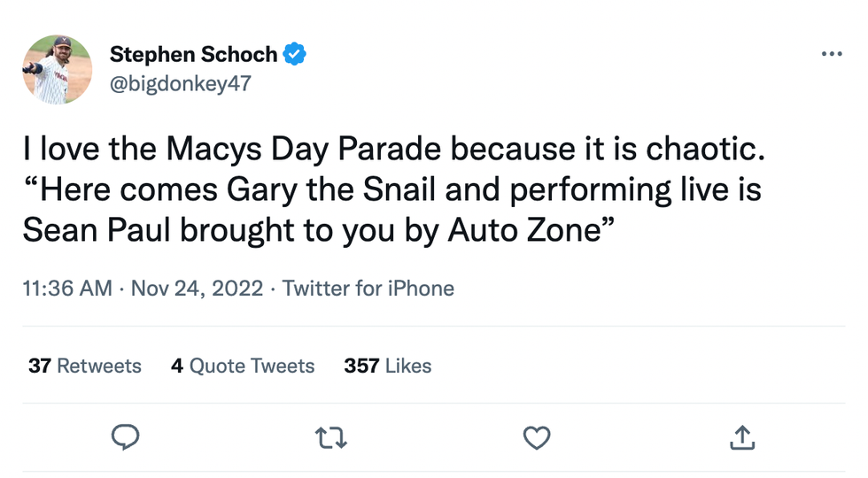Open the share tweet icon
868x478 pixels.
point(742,436)
